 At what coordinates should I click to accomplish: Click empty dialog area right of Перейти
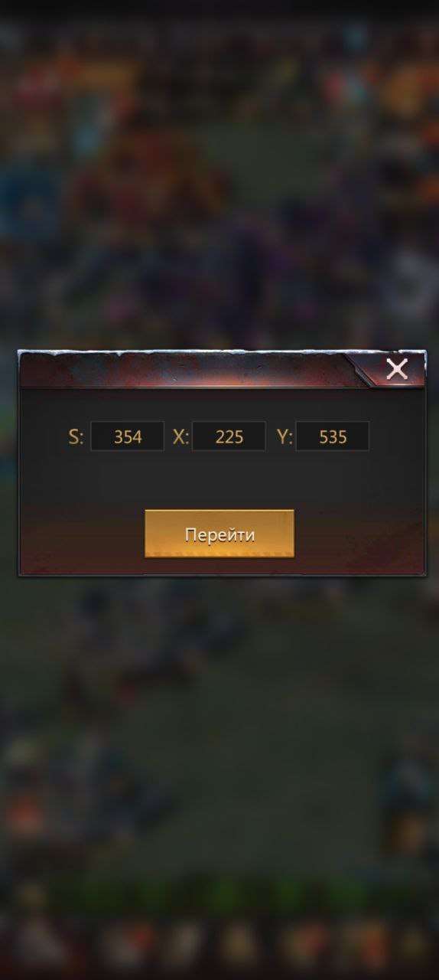click(x=359, y=534)
